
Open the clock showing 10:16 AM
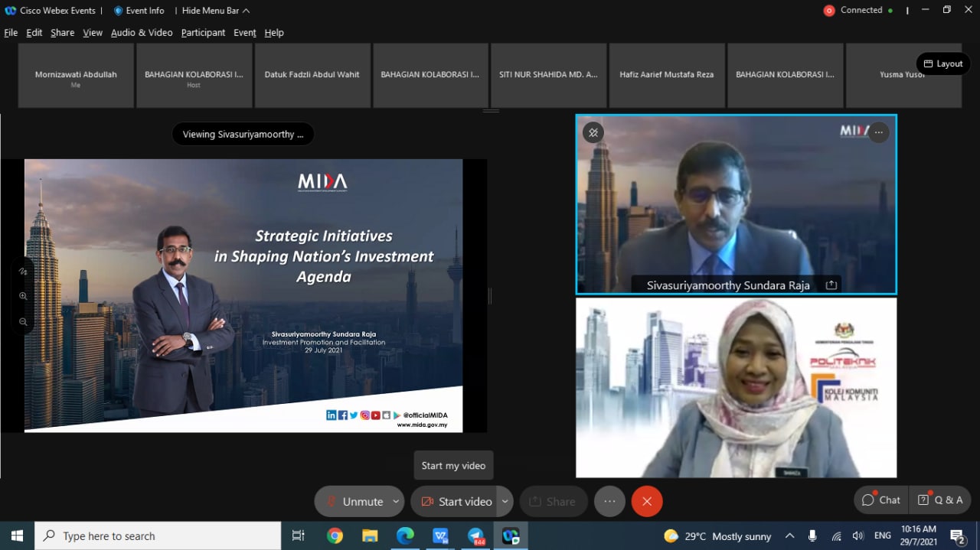[x=918, y=535]
